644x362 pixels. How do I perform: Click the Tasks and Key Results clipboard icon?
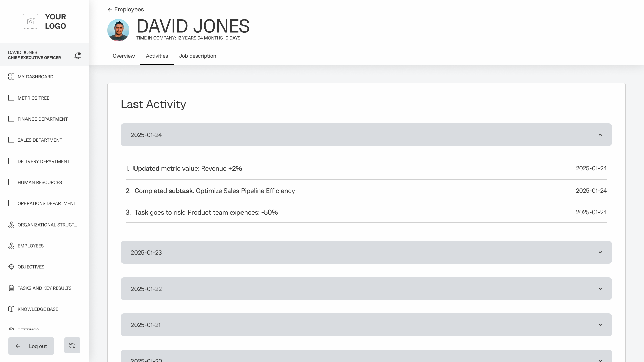[x=11, y=288]
